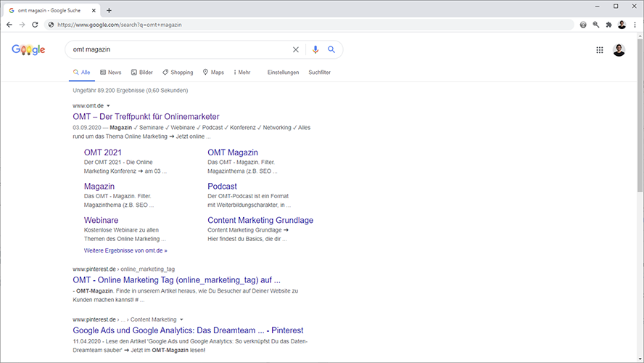Screen dimensions: 644x363
Task: Click the scrollbar down arrow
Action: 640,359
